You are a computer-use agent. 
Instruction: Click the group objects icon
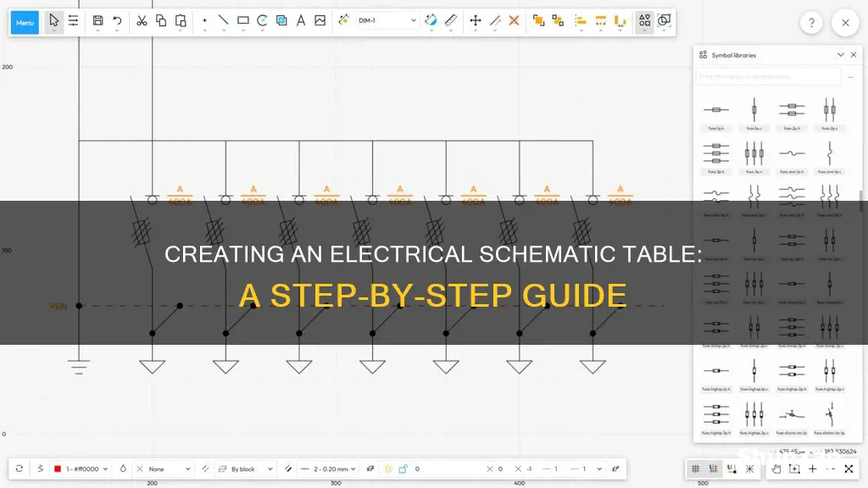click(558, 21)
